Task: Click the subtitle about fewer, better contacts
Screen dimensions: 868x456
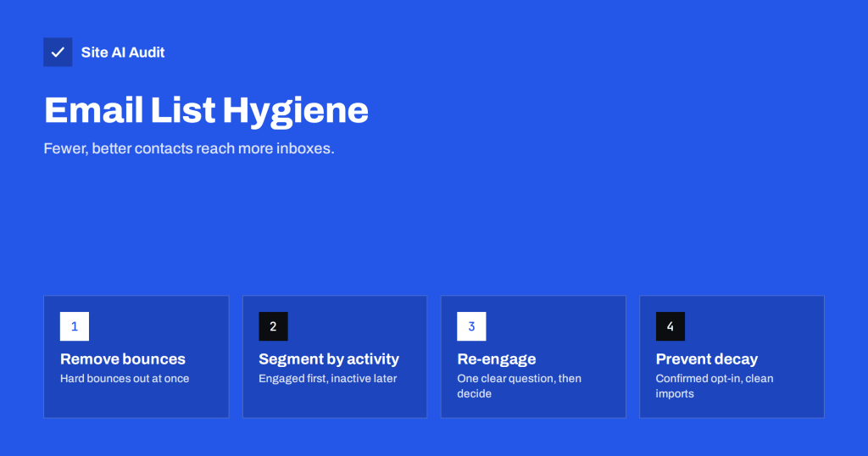Action: pyautogui.click(x=189, y=148)
